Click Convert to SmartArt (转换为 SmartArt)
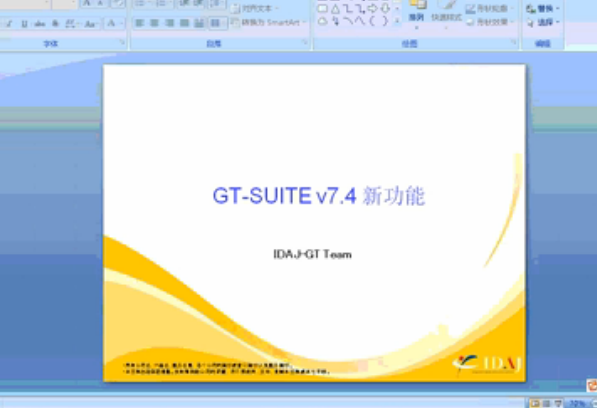Viewport: 597px width, 408px height. (x=269, y=22)
